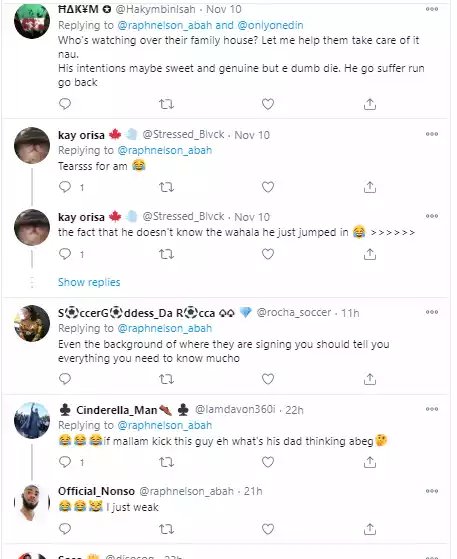Open more options on Official_Nonso's tweet
457x559 pixels.
click(432, 491)
